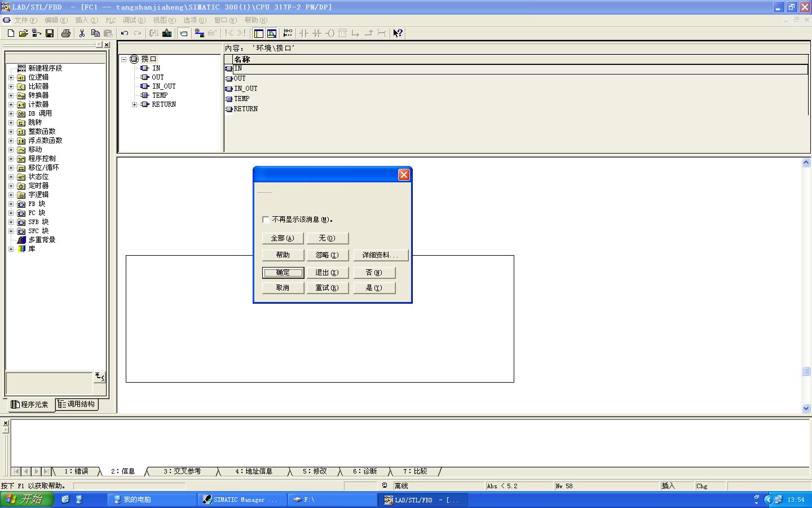
Task: Click the 详细资料 button in the dialog
Action: pos(380,255)
